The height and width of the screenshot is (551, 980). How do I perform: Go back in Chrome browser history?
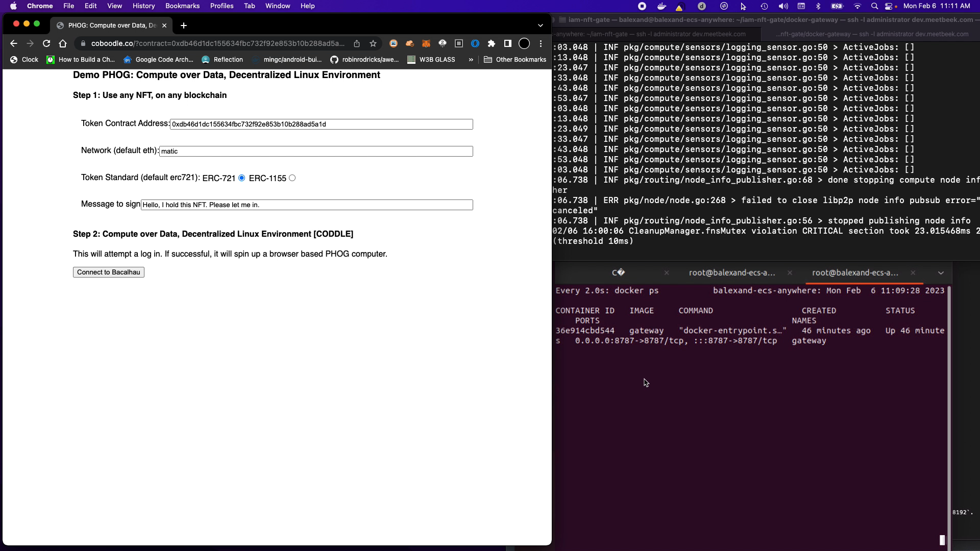coord(14,44)
